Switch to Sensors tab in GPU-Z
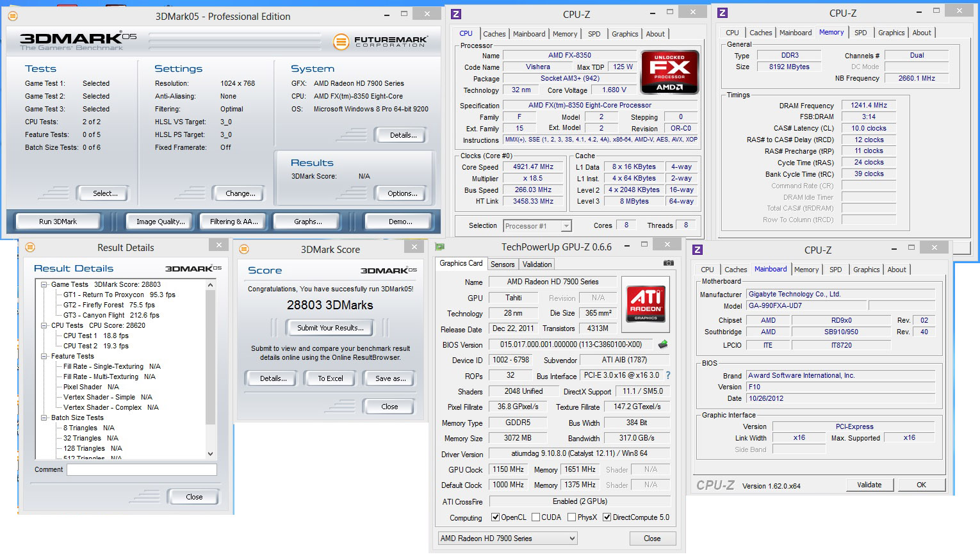Screen dimensions: 980x559 pyautogui.click(x=503, y=264)
